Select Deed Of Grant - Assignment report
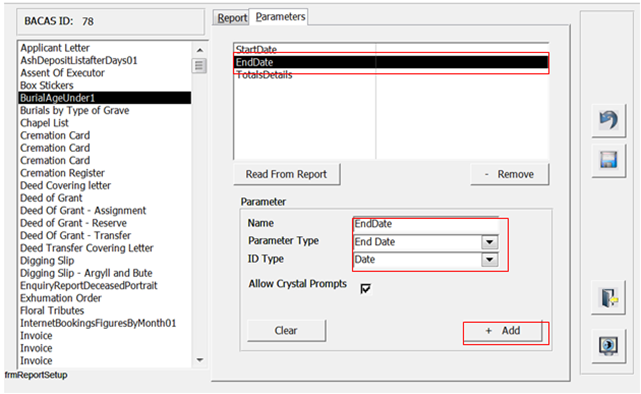 pyautogui.click(x=105, y=210)
